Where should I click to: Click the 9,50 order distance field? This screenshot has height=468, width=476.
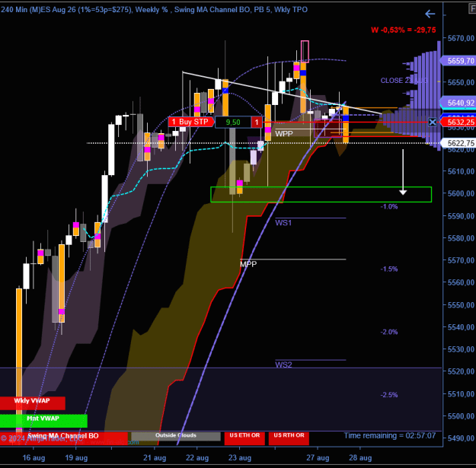coord(233,123)
